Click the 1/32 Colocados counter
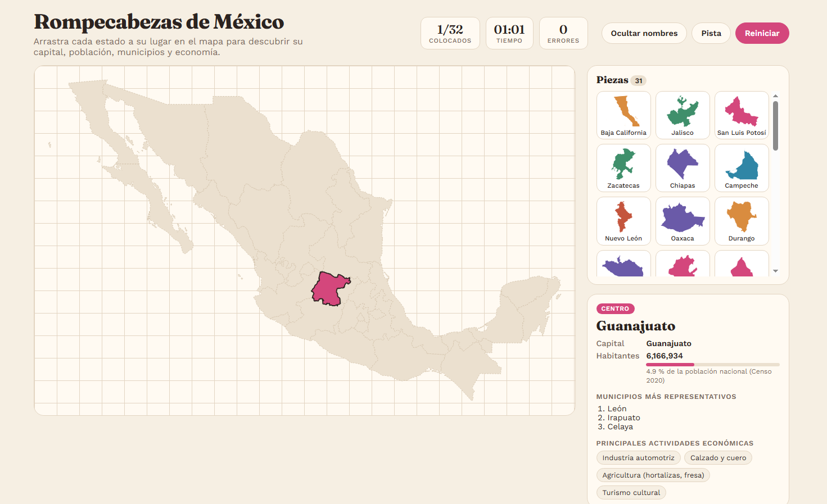The width and height of the screenshot is (827, 504). point(450,33)
